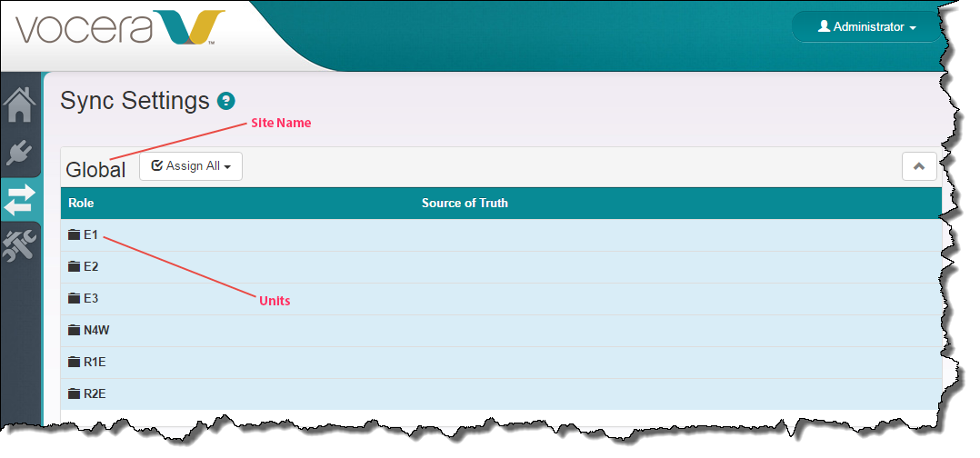
Task: Click the Vocera logo
Action: 119,28
